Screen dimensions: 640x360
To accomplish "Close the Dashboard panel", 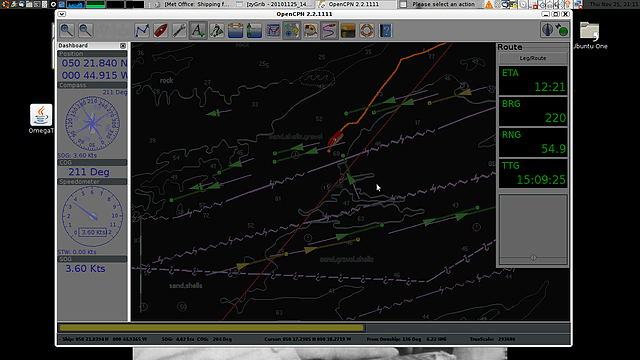I will (123, 46).
